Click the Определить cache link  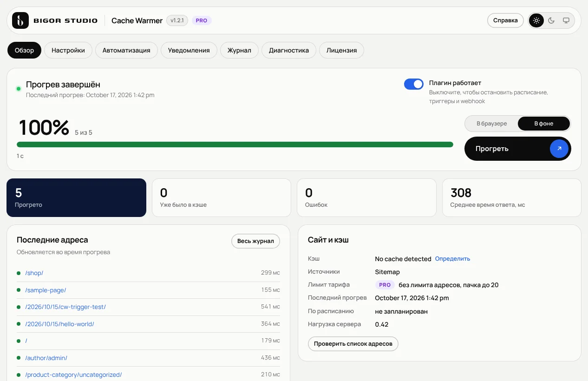tap(452, 259)
